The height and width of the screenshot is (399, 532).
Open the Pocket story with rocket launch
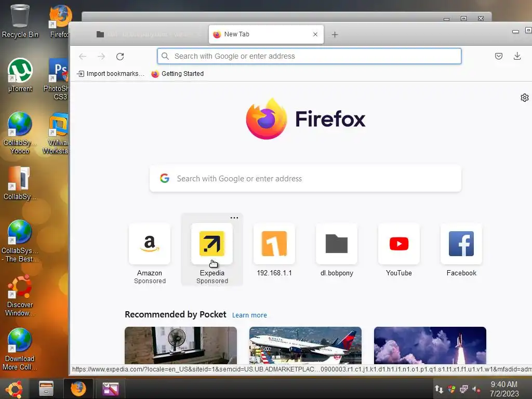[x=430, y=345]
